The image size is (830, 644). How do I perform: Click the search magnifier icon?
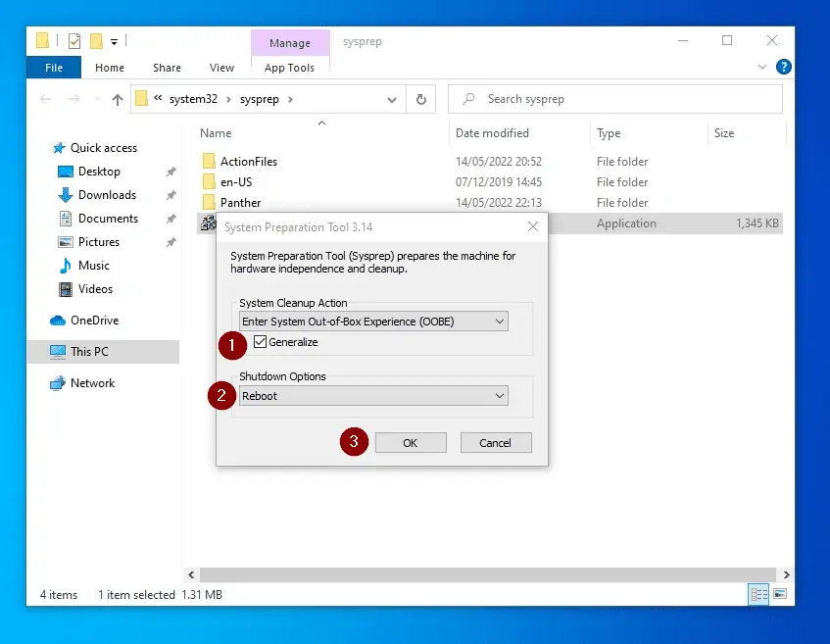coord(468,99)
